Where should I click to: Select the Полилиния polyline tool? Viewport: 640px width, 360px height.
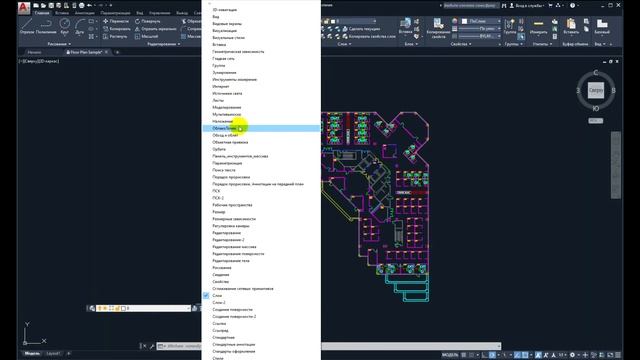[46, 26]
